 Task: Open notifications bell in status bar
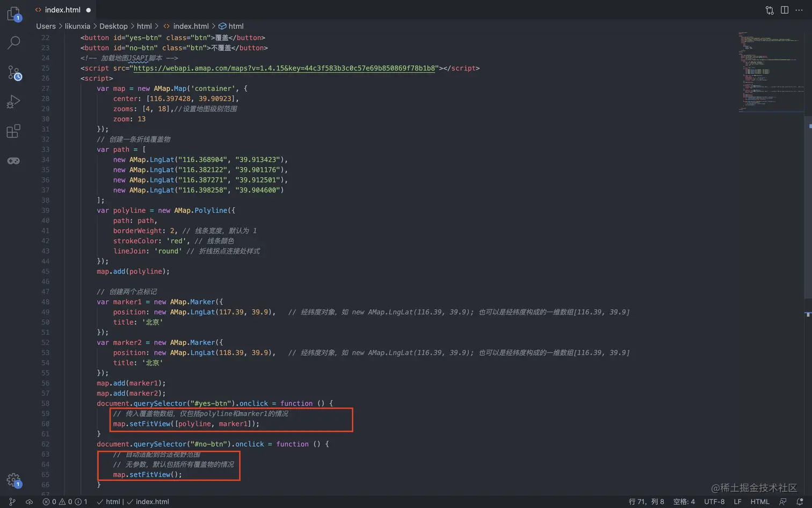pyautogui.click(x=800, y=502)
